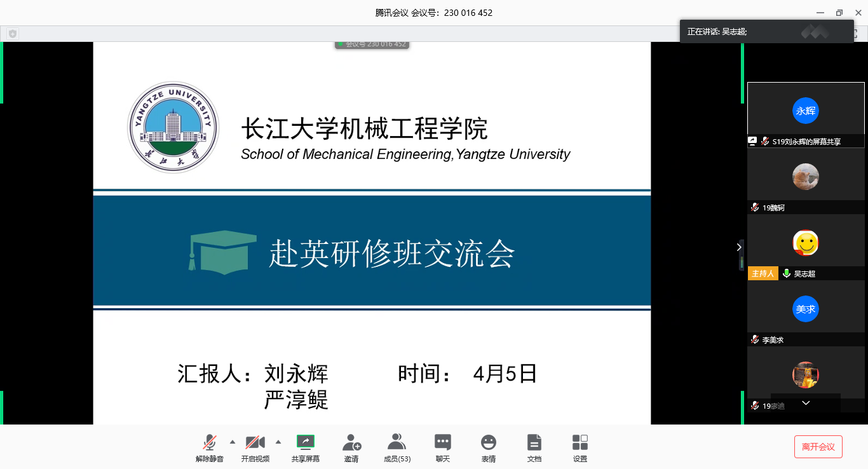This screenshot has width=868, height=469.
Task: Select S19刘永辉 screen share thumbnail
Action: [805, 111]
